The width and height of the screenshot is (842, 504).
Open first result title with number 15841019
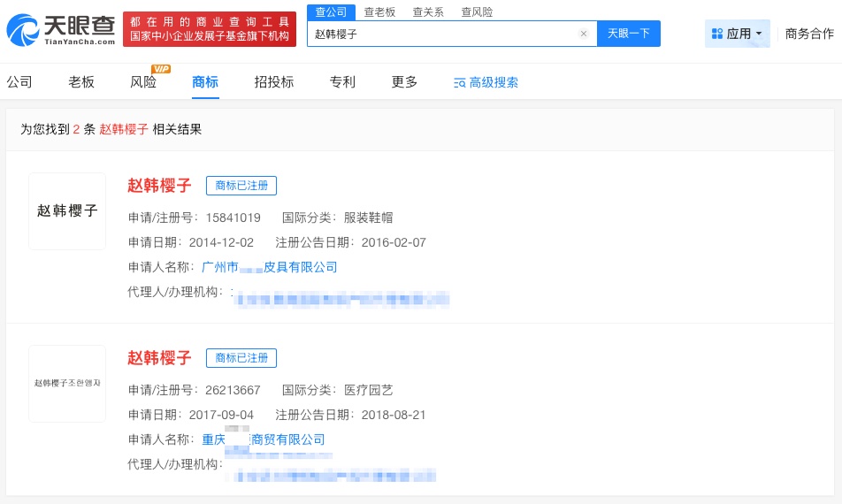(159, 186)
